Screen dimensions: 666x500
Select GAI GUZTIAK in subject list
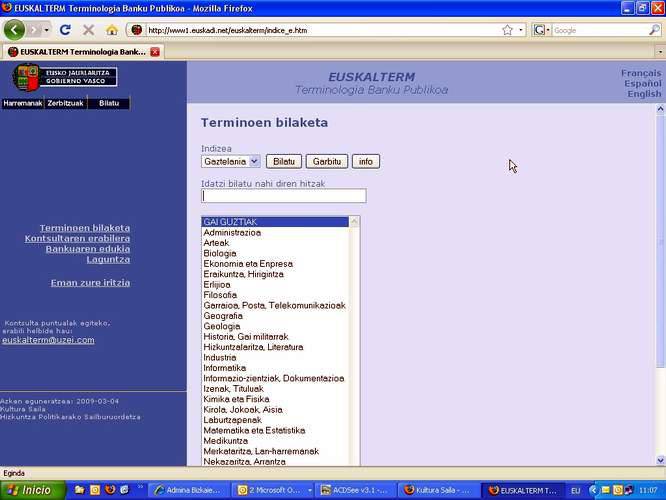tap(275, 222)
